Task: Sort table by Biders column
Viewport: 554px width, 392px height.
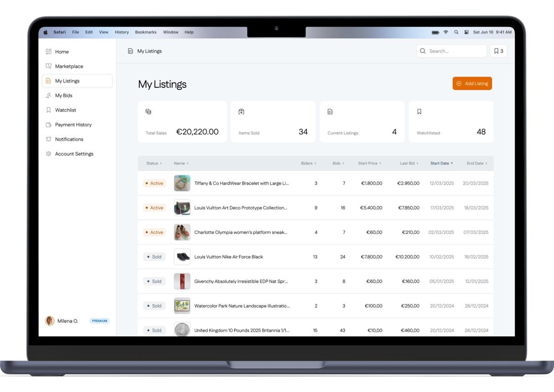Action: point(308,163)
